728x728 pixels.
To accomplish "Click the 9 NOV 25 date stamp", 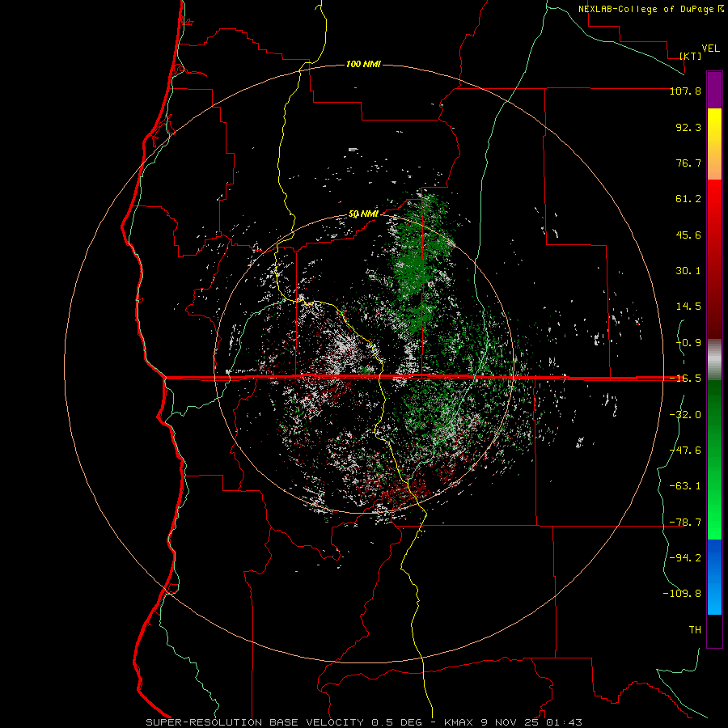I will pyautogui.click(x=510, y=722).
